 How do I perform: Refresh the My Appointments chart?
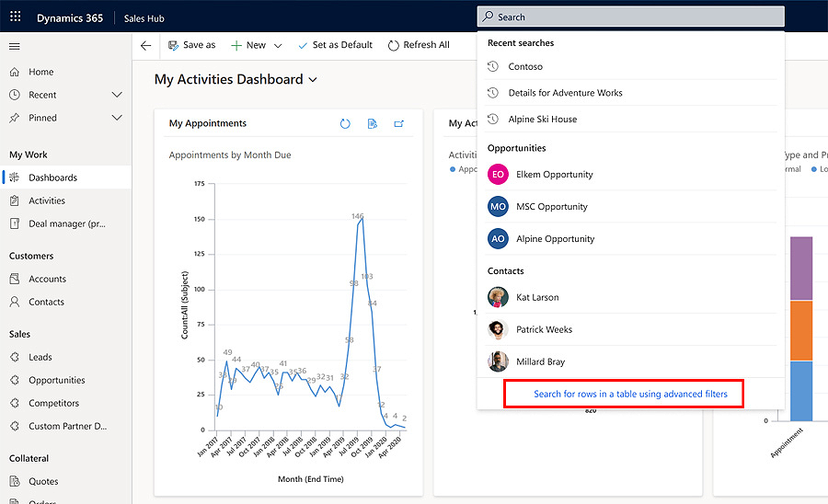(x=345, y=123)
